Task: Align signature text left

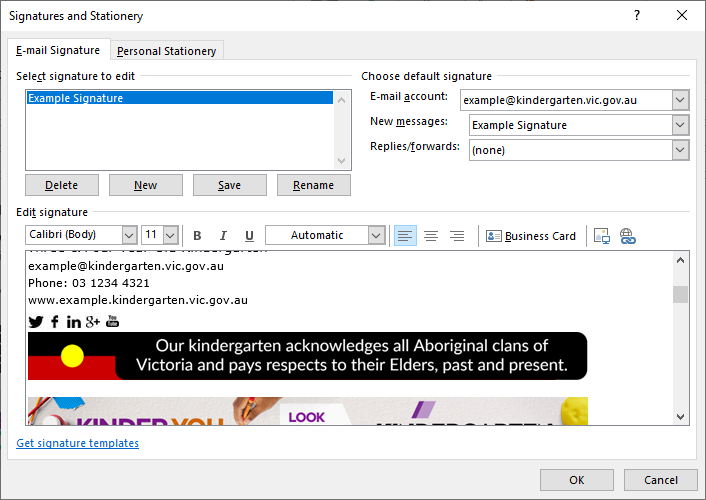Action: [x=405, y=236]
